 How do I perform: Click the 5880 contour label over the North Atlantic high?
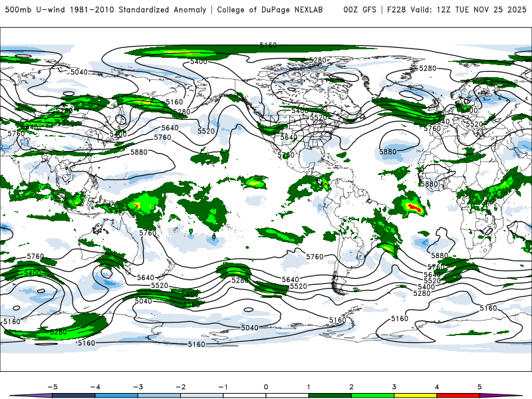(x=388, y=152)
